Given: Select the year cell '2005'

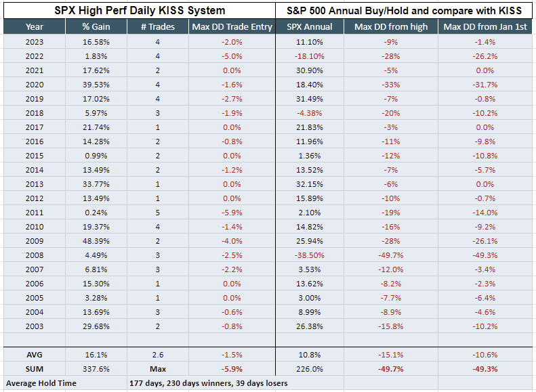Looking at the screenshot, I should coord(35,298).
